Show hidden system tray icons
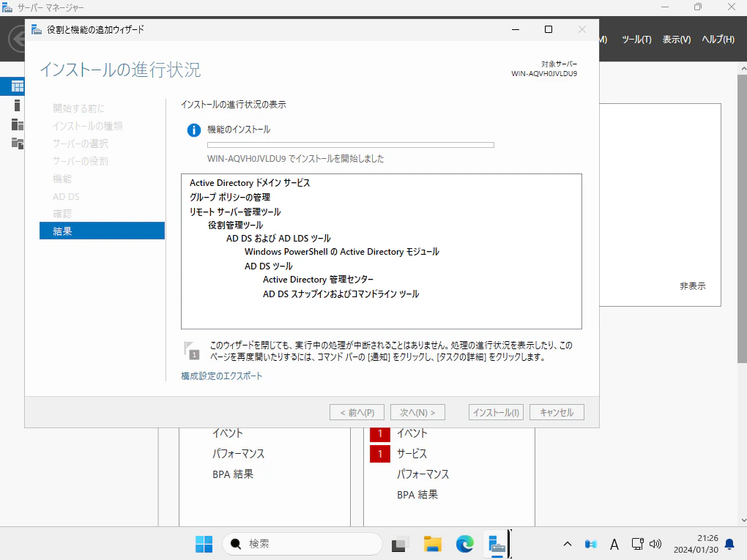Viewport: 747px width, 560px height. 568,544
